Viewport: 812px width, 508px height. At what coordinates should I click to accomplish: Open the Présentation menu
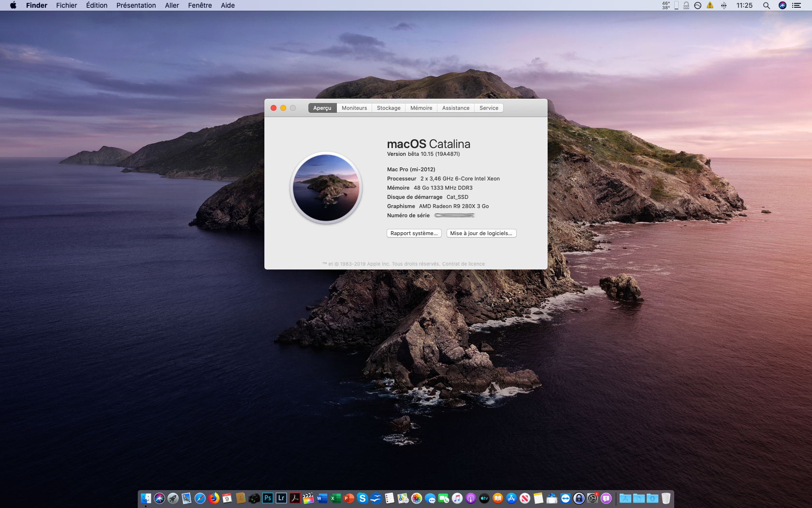pyautogui.click(x=136, y=5)
